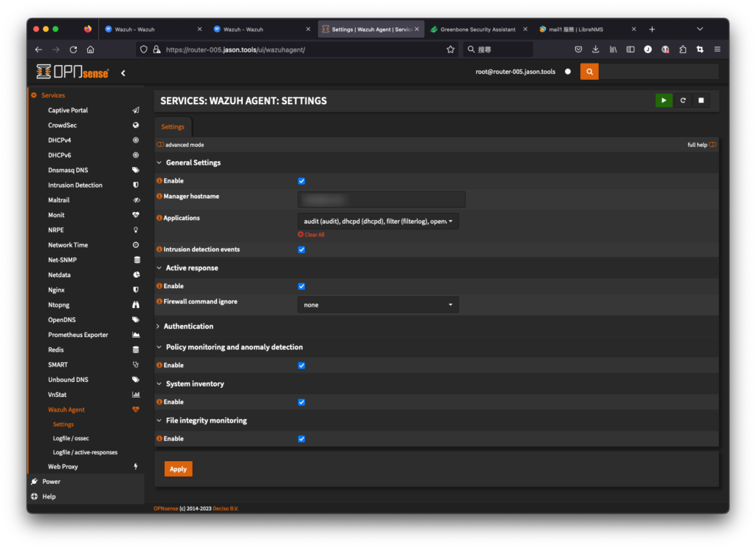Show info for Applications field
This screenshot has height=549, width=756.
point(159,218)
